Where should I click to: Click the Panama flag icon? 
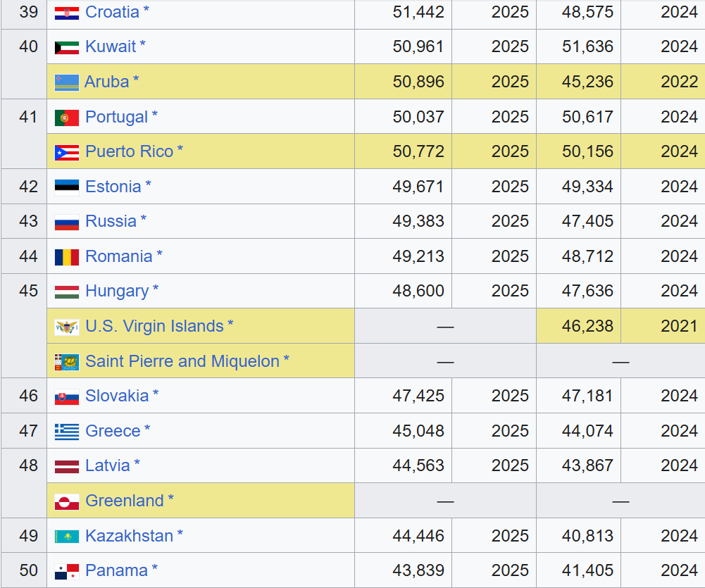point(67,571)
